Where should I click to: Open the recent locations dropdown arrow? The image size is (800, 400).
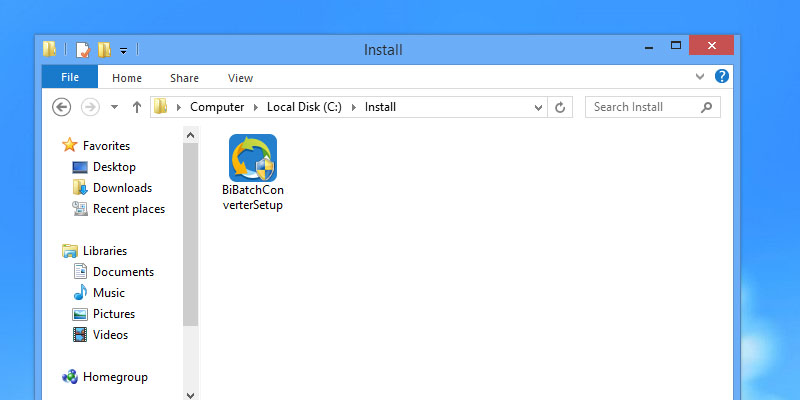[x=114, y=107]
